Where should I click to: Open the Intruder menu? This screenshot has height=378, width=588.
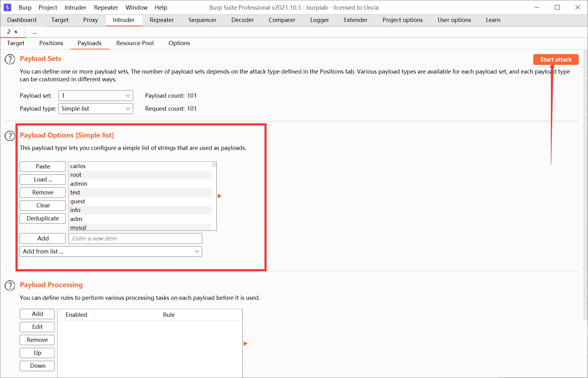click(x=75, y=7)
